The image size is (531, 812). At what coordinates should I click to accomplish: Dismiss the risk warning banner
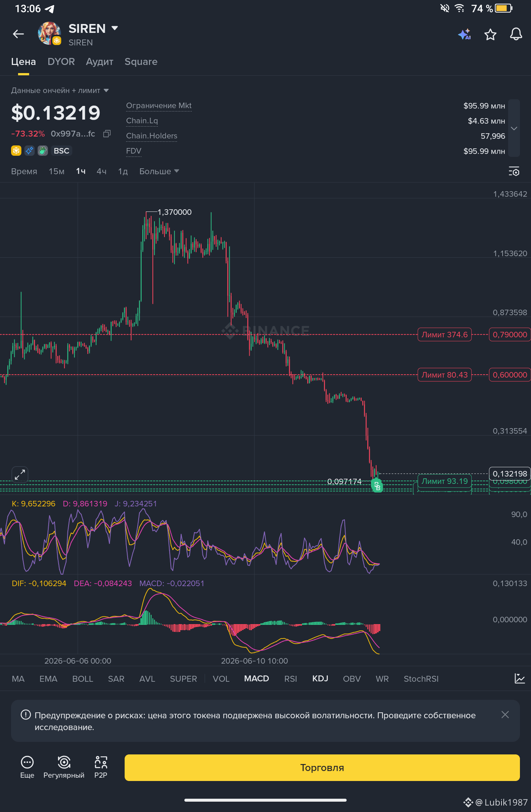click(x=505, y=715)
